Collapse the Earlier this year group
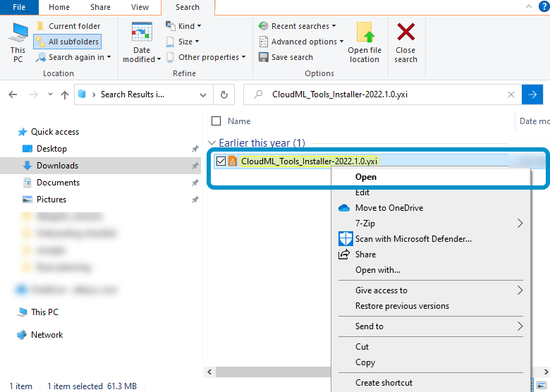Viewport: 550px width, 392px height. [x=212, y=143]
